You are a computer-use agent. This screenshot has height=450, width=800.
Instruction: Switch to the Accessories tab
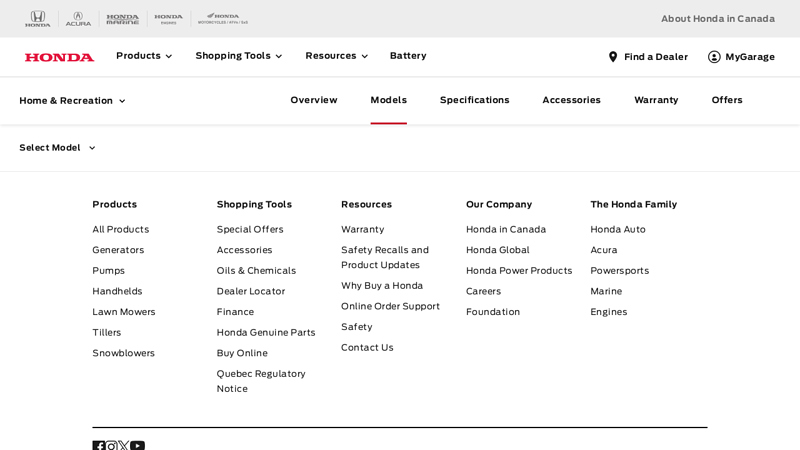[571, 100]
